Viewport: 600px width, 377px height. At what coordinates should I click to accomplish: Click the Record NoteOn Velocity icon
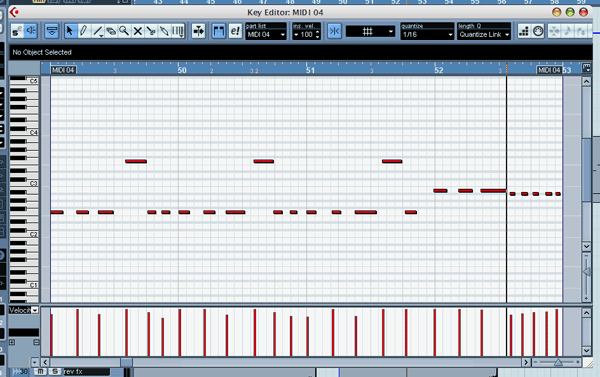coord(581,31)
